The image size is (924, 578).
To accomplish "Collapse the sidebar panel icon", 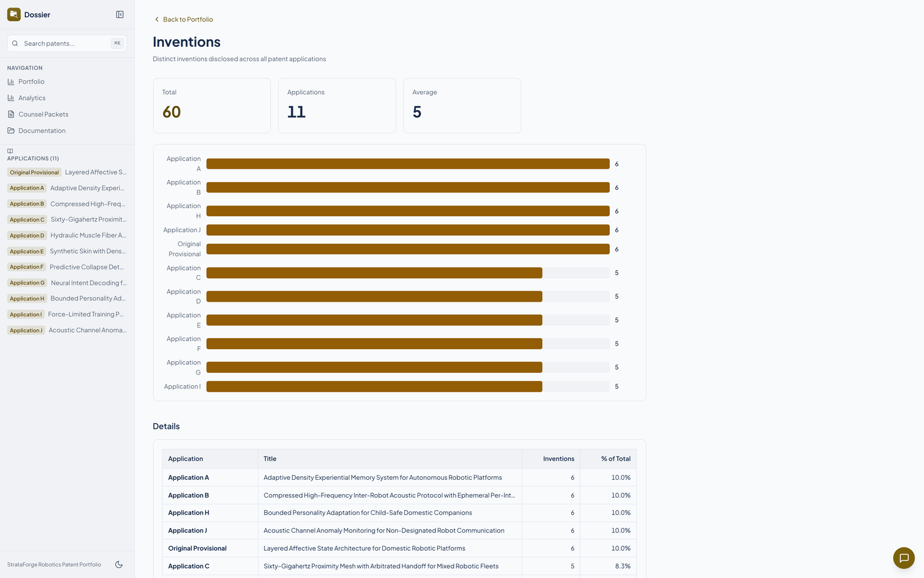I will pos(120,14).
